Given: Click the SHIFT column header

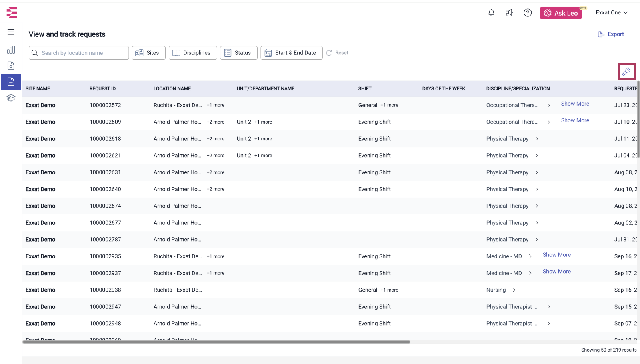Looking at the screenshot, I should (365, 89).
